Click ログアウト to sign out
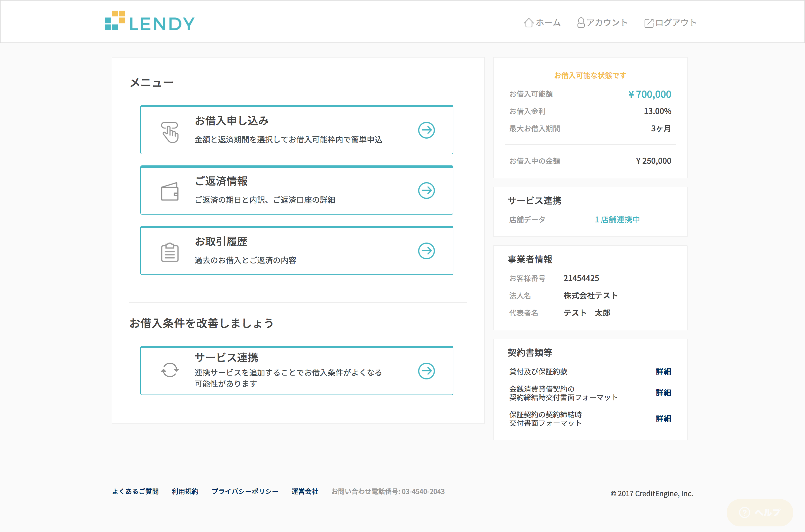This screenshot has height=532, width=805. (671, 23)
